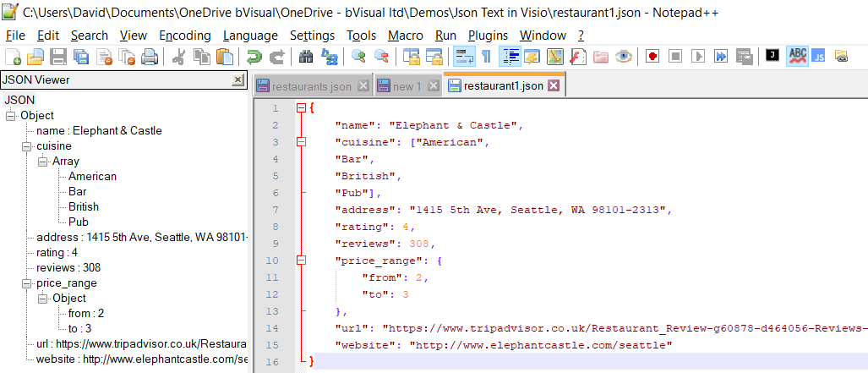Click the Save recorded macro icon
Viewport: 868px width, 373px height.
point(744,57)
